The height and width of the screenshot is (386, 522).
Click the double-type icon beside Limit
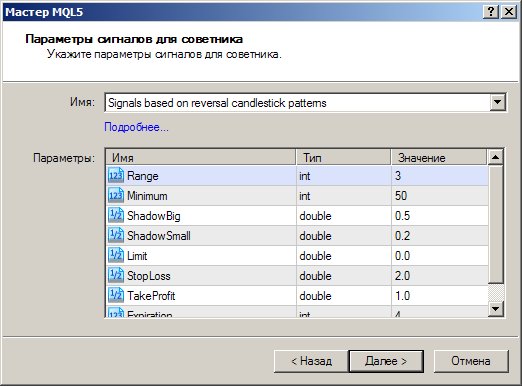pos(116,256)
